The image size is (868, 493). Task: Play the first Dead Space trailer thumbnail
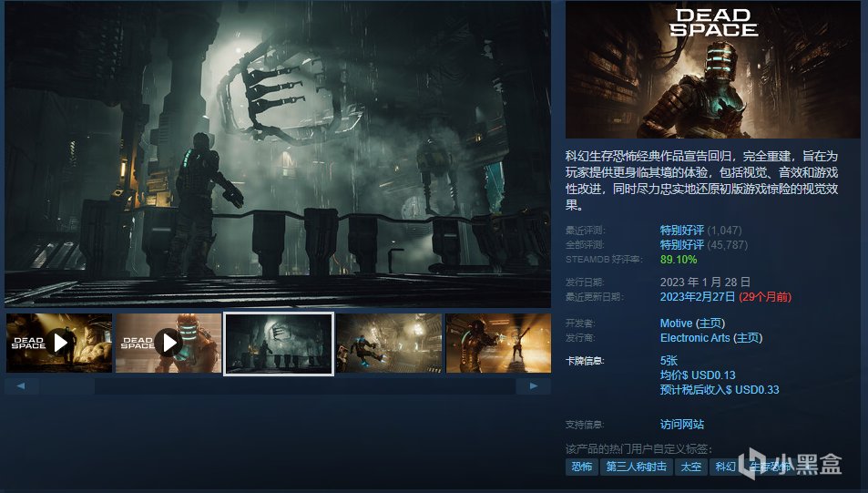coord(59,343)
